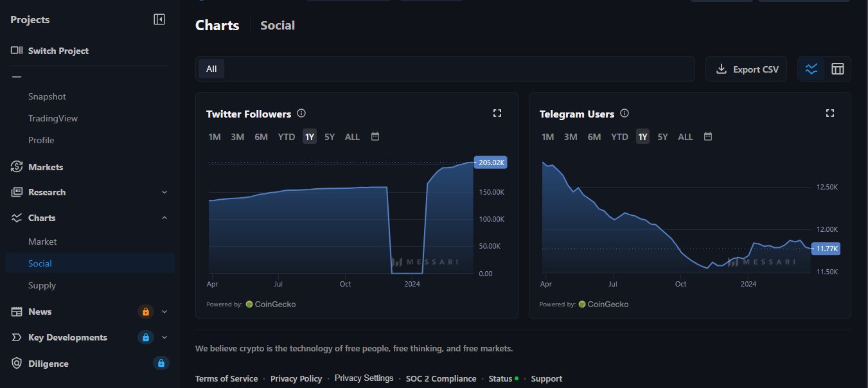Open the Privacy Policy link
Screen dimensions: 868x388
(x=296, y=378)
